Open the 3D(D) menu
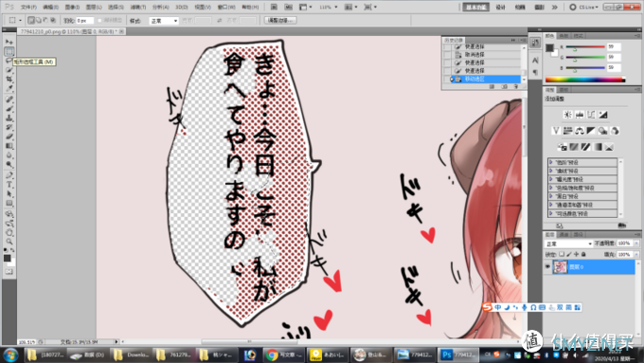This screenshot has width=644, height=363. pyautogui.click(x=182, y=7)
